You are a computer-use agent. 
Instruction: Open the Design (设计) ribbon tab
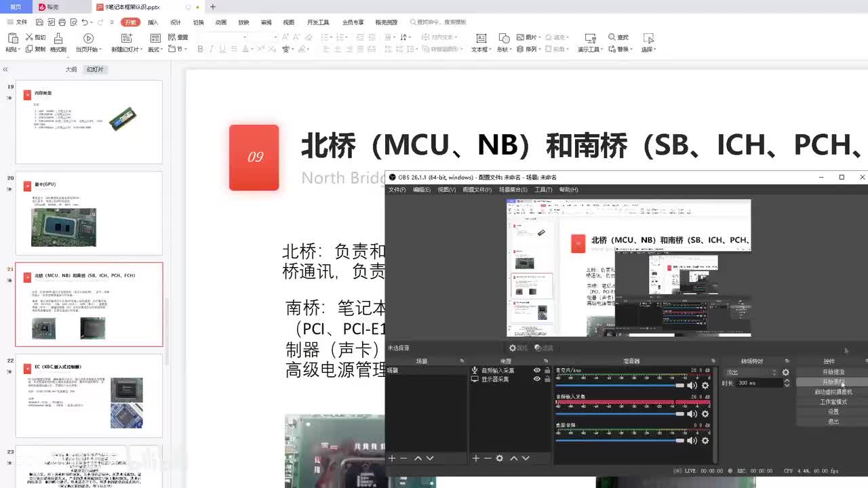pyautogui.click(x=176, y=22)
